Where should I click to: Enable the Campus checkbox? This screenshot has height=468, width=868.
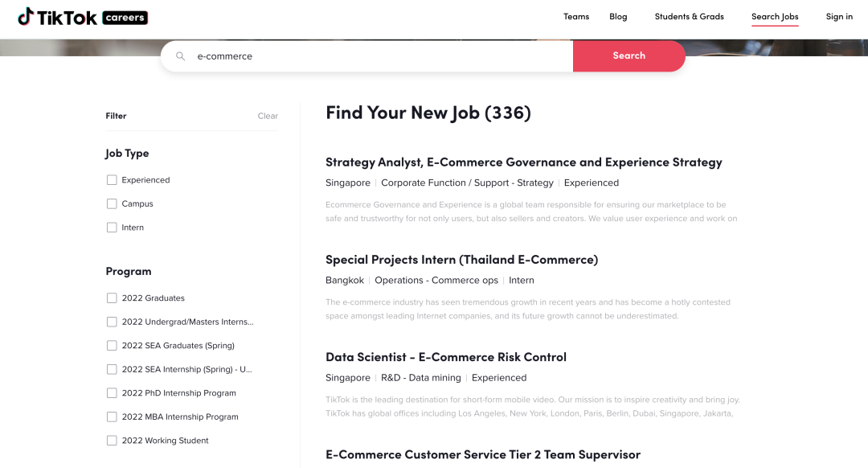pyautogui.click(x=112, y=203)
